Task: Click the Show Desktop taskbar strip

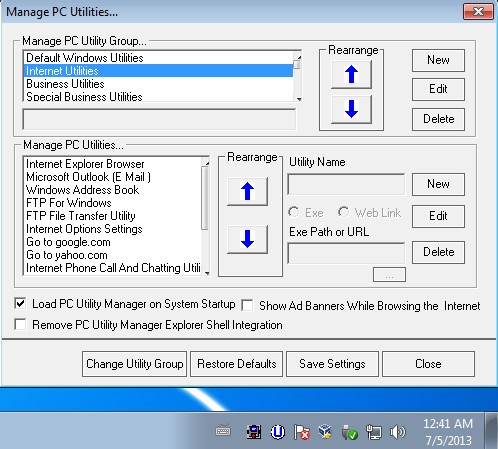Action: pos(491,431)
